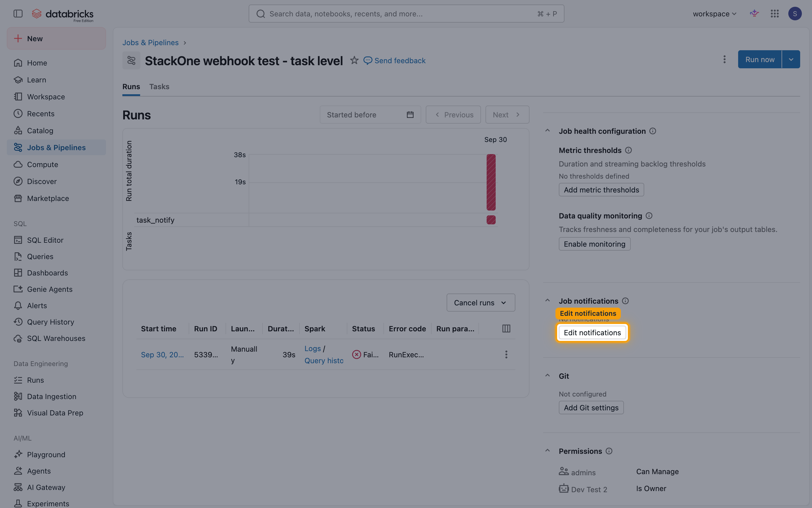Open the Started before date filter
Screen dimensions: 812x508
(x=370, y=115)
